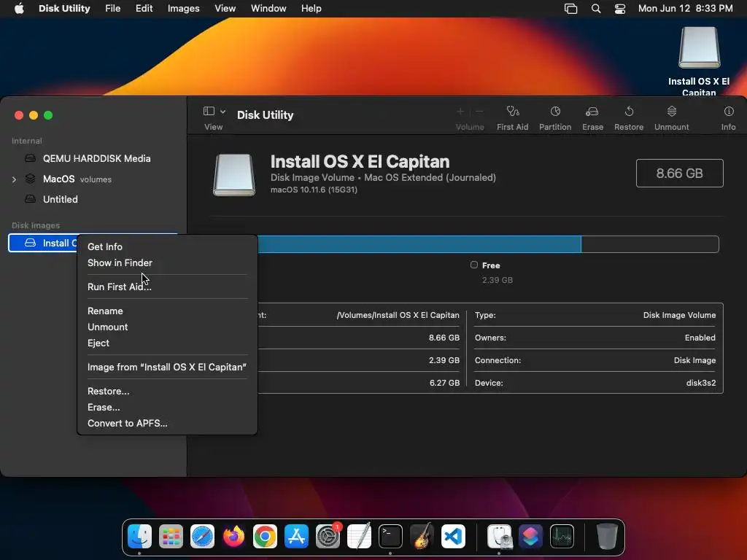Click the add Volume plus icon
Viewport: 747px width, 560px height.
(x=460, y=112)
